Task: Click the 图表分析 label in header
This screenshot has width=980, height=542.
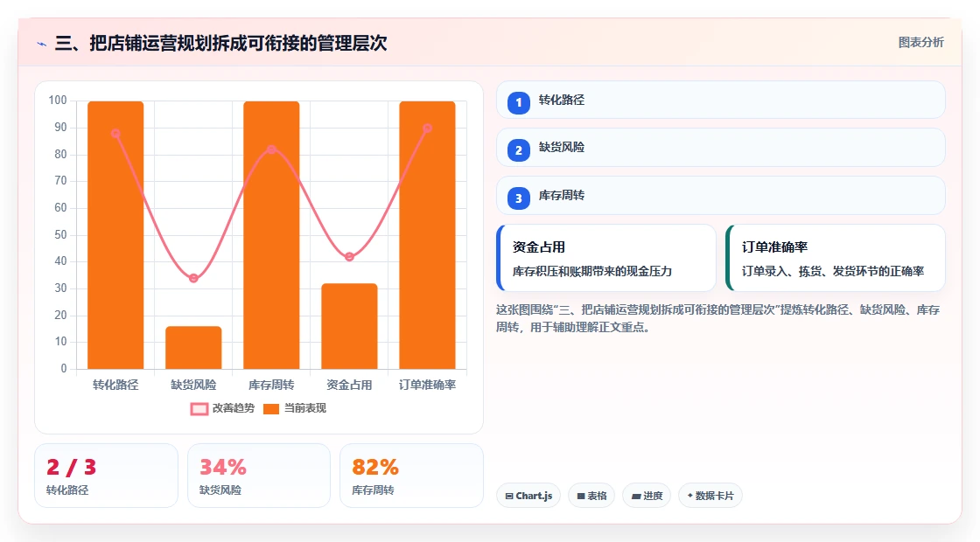Action: 920,43
